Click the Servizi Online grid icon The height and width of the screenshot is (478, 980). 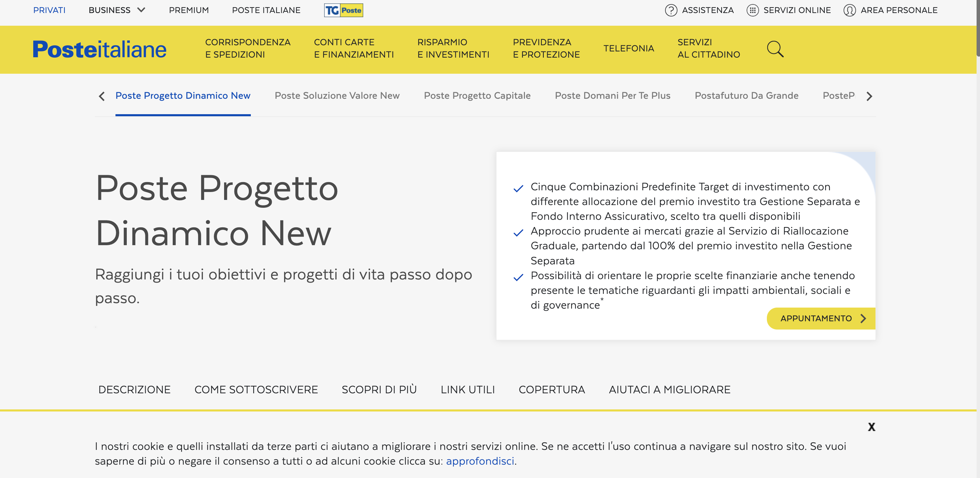pyautogui.click(x=752, y=10)
